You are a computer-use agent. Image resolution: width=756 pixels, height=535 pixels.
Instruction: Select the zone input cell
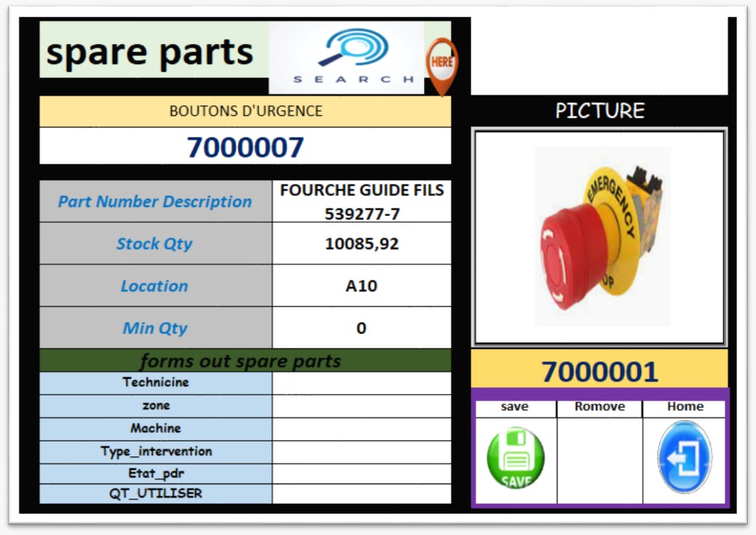[361, 406]
